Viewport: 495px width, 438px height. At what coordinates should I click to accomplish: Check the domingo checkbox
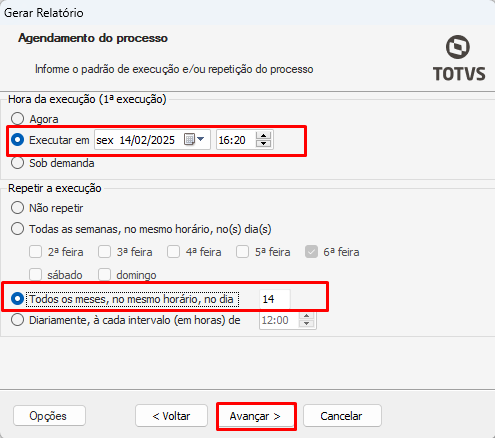(104, 275)
